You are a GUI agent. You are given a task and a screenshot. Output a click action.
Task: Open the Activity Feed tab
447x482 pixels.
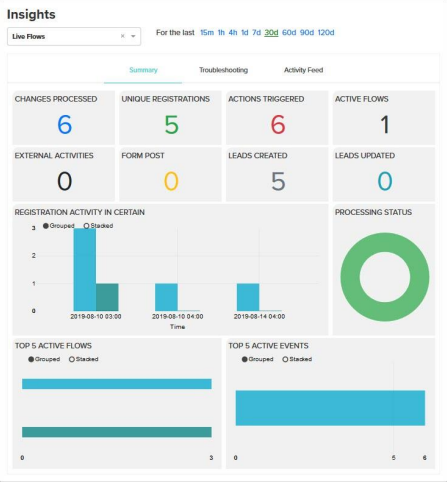pyautogui.click(x=303, y=70)
